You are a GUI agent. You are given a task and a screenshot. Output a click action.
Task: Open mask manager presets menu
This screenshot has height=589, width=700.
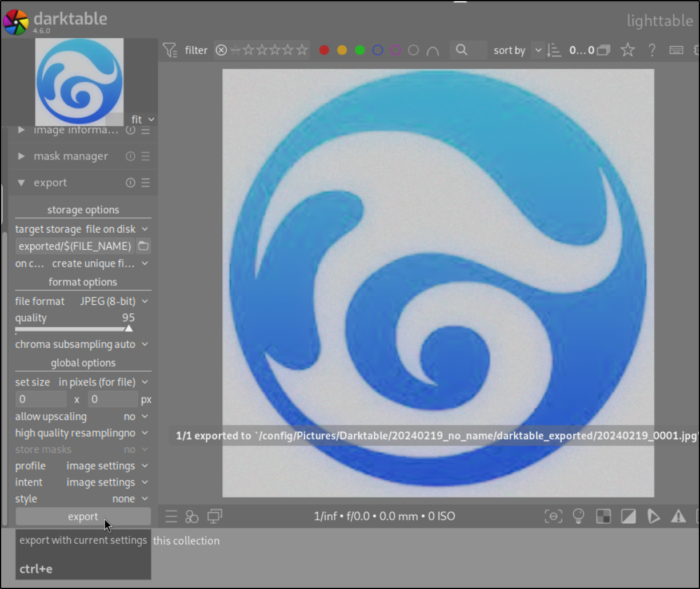click(x=146, y=156)
